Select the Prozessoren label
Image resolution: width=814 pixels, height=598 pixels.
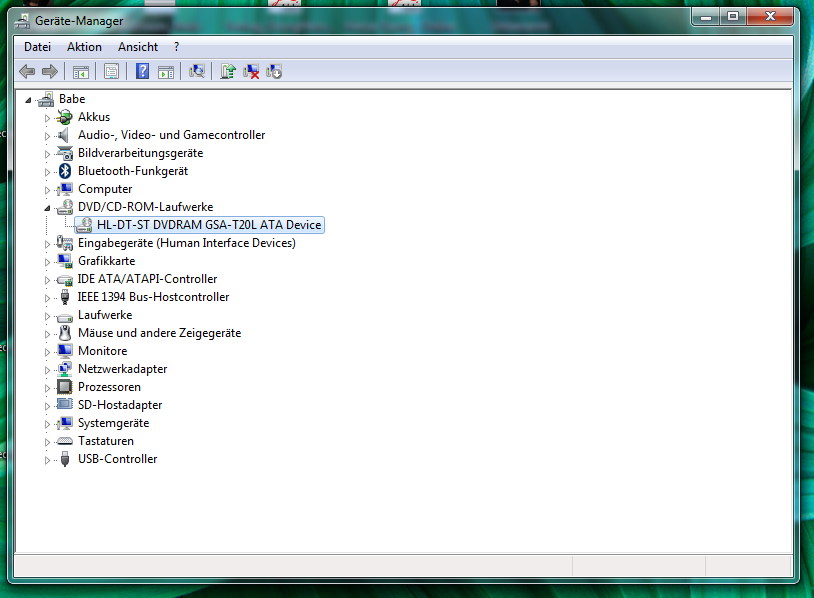pyautogui.click(x=109, y=387)
